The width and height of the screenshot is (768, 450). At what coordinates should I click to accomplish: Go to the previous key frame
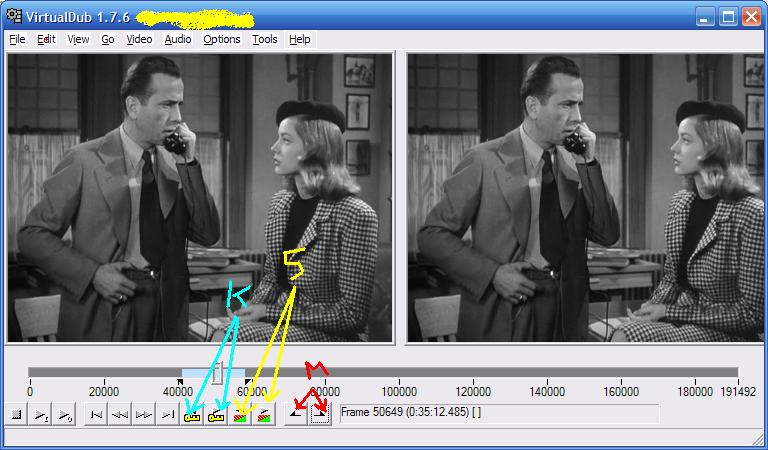tap(192, 414)
